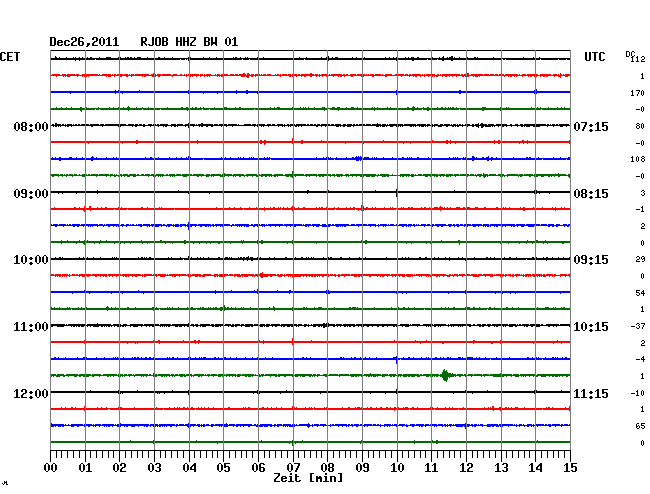
Task: Pick minute tick label '05' on the axis
Action: (223, 467)
